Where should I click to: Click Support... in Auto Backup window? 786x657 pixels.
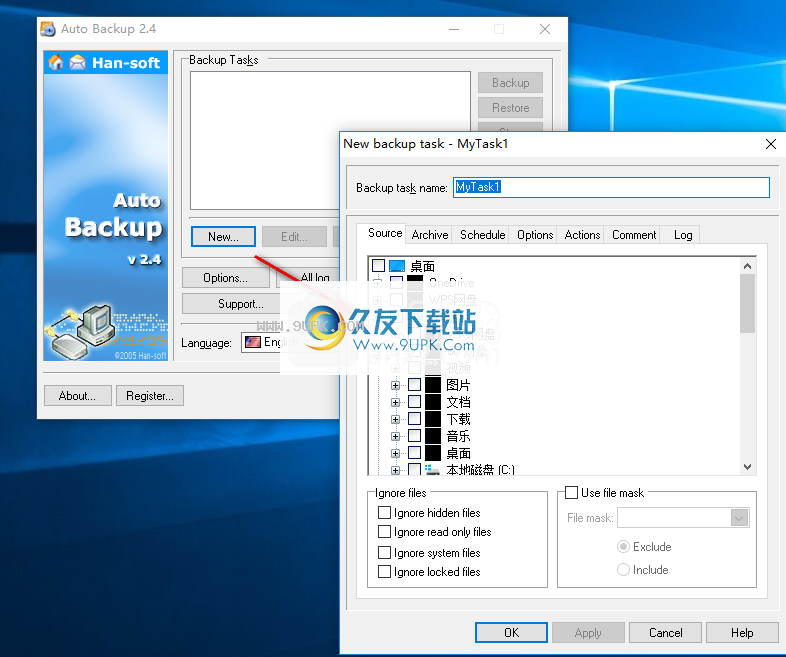pos(241,304)
